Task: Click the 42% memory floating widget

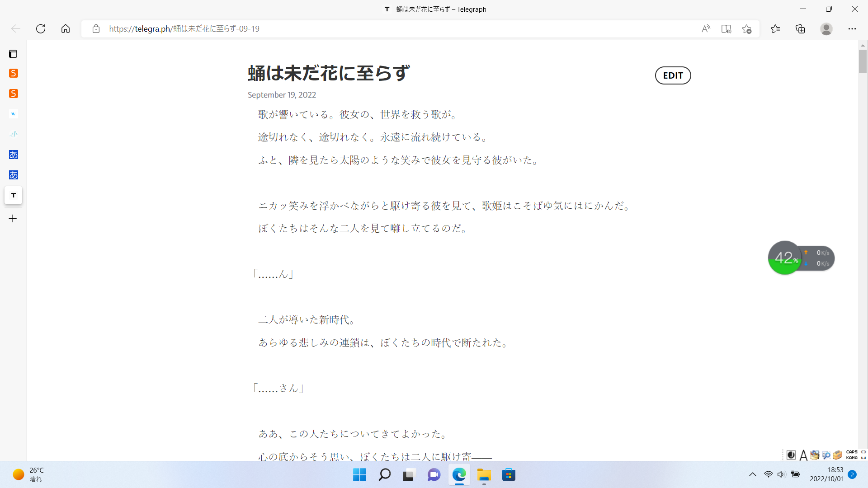Action: [x=785, y=258]
